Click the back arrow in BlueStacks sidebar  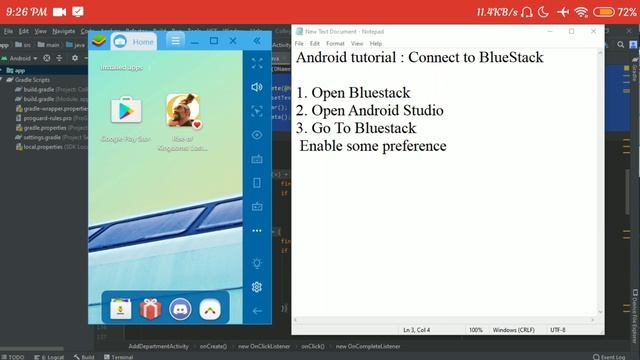257,311
